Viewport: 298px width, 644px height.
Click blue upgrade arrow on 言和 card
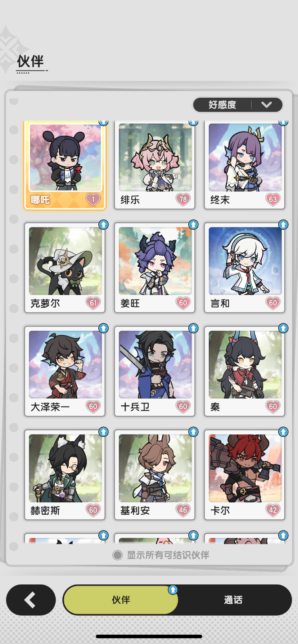pyautogui.click(x=283, y=225)
